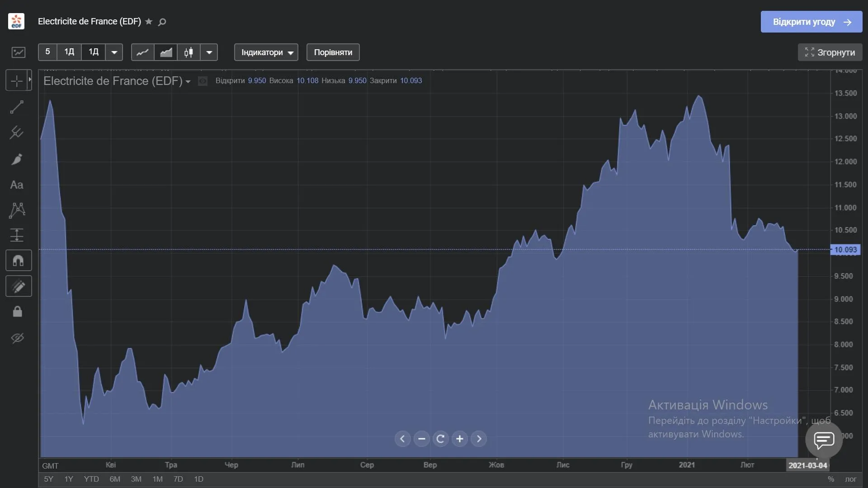Screen dimensions: 868x488
Task: Zoom in chart with plus control
Action: [x=460, y=439]
